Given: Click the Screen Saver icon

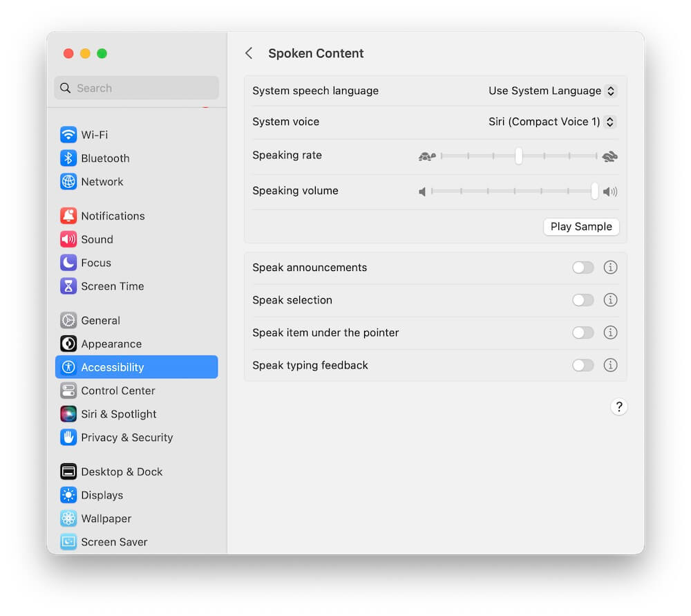Looking at the screenshot, I should coord(68,541).
